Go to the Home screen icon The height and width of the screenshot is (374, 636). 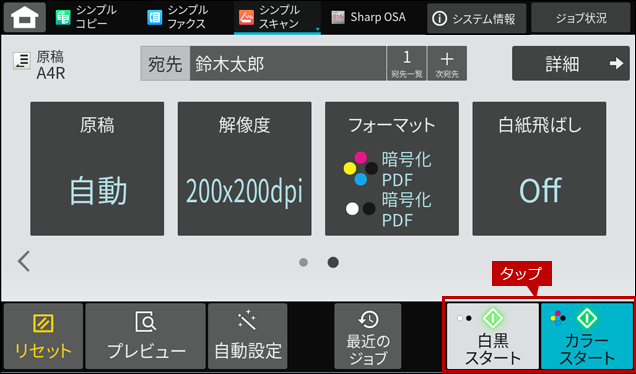pyautogui.click(x=25, y=17)
